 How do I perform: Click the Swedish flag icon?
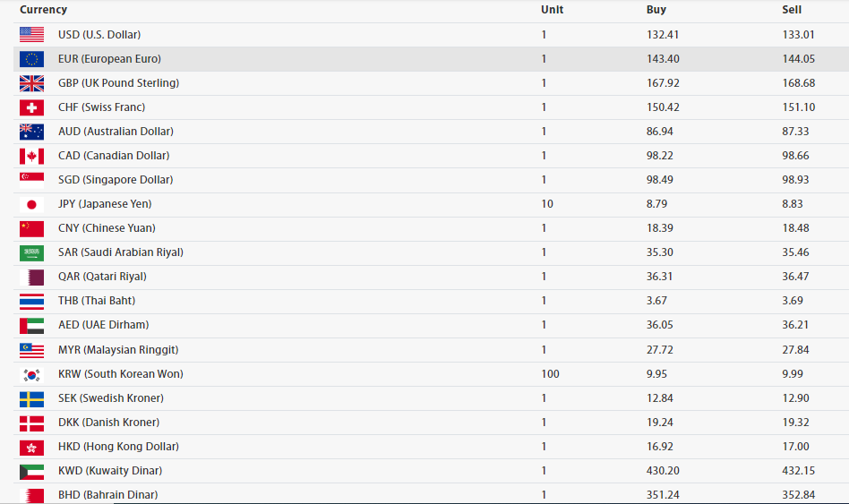(31, 398)
